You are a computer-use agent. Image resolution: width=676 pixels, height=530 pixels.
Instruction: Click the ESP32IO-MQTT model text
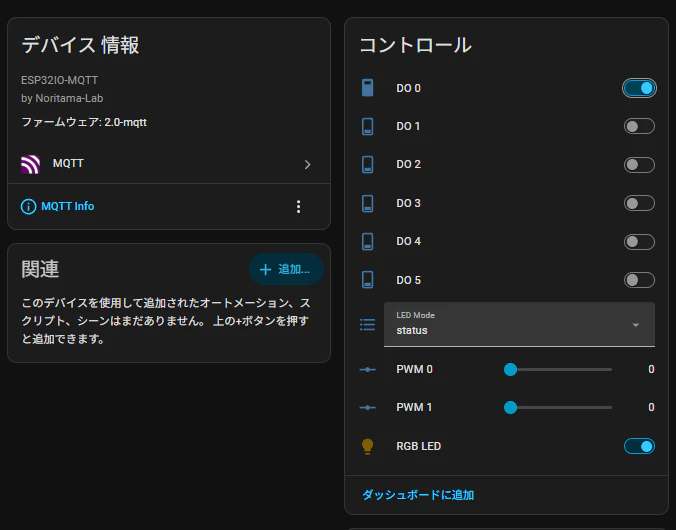click(59, 80)
